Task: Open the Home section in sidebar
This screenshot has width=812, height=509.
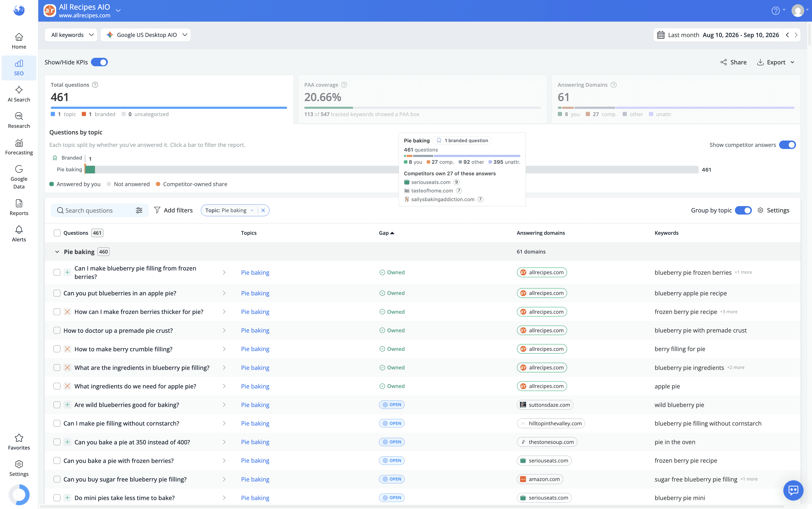Action: [x=19, y=41]
